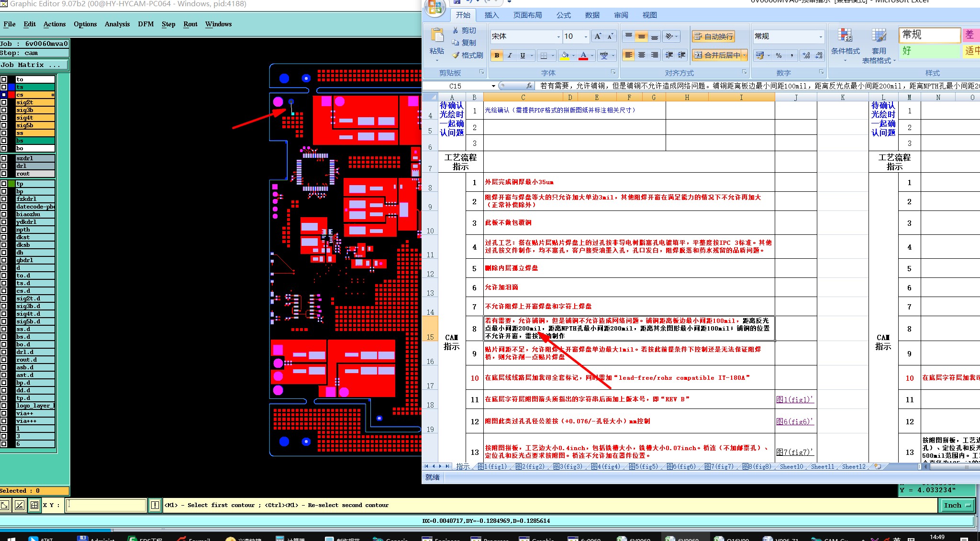Click the format painter brush icon

(456, 55)
